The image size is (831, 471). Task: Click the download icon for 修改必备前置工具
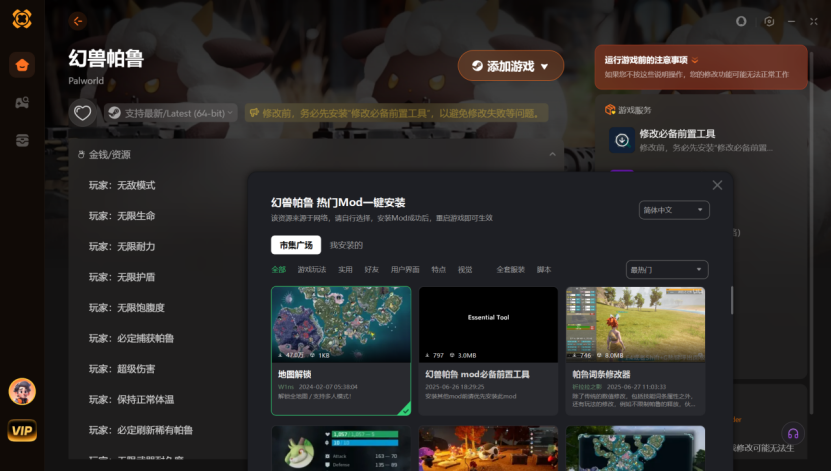[x=622, y=140]
